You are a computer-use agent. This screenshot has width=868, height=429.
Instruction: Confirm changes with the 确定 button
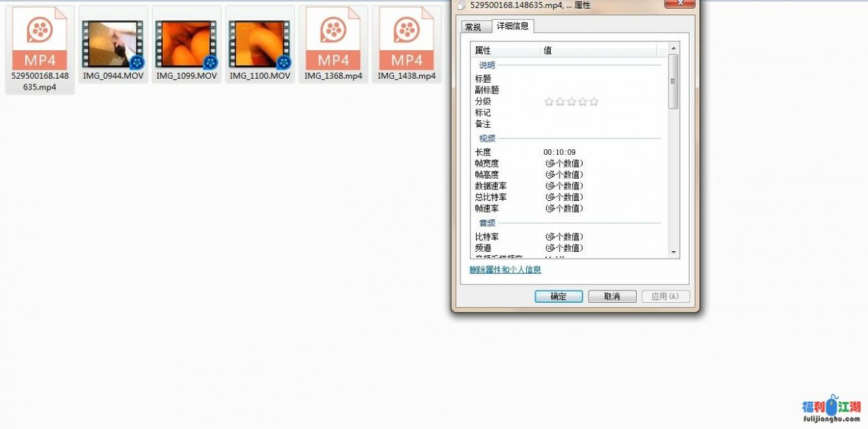click(x=558, y=296)
